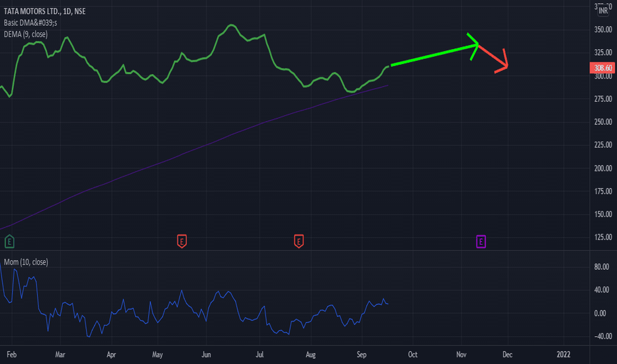Screen dimensions: 617x364
Task: Click the Sep label on time axis
Action: pos(361,355)
